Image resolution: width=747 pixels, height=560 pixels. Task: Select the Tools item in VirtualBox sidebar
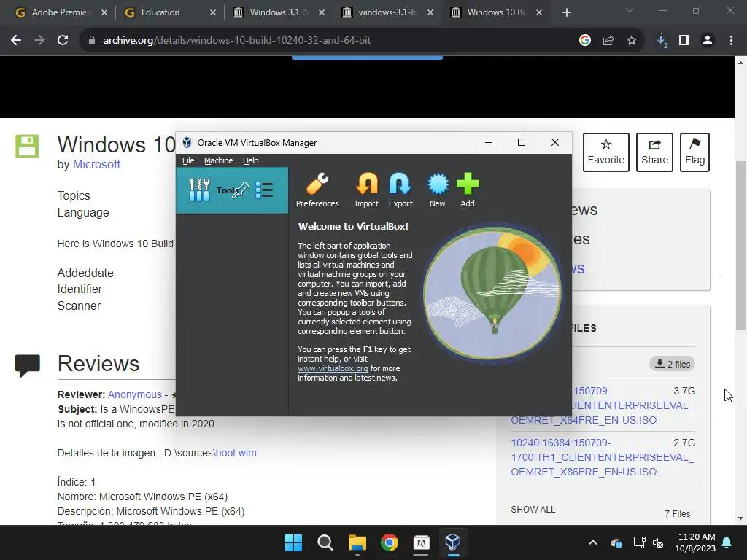[231, 190]
